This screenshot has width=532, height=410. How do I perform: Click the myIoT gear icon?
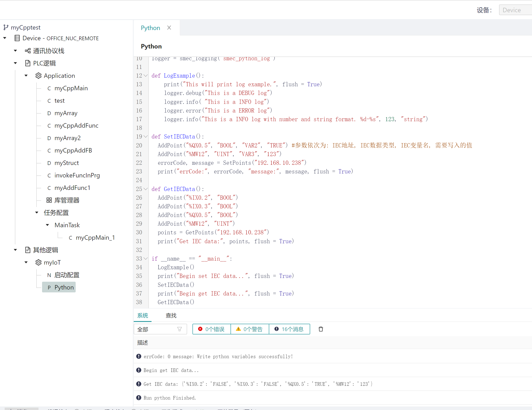tap(38, 262)
